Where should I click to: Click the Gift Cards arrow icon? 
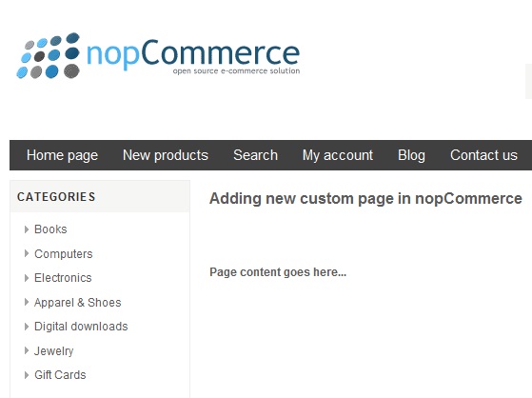[x=27, y=375]
